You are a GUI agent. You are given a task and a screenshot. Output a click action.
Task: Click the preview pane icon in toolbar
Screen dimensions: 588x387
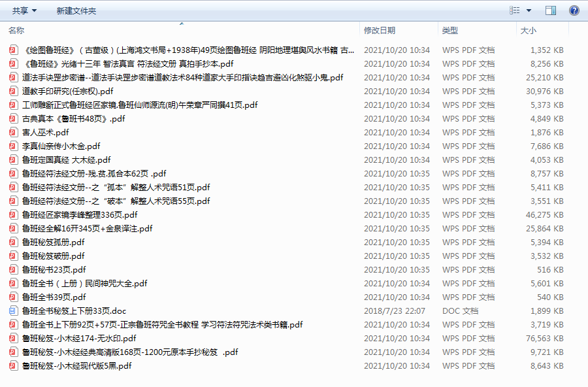point(551,10)
